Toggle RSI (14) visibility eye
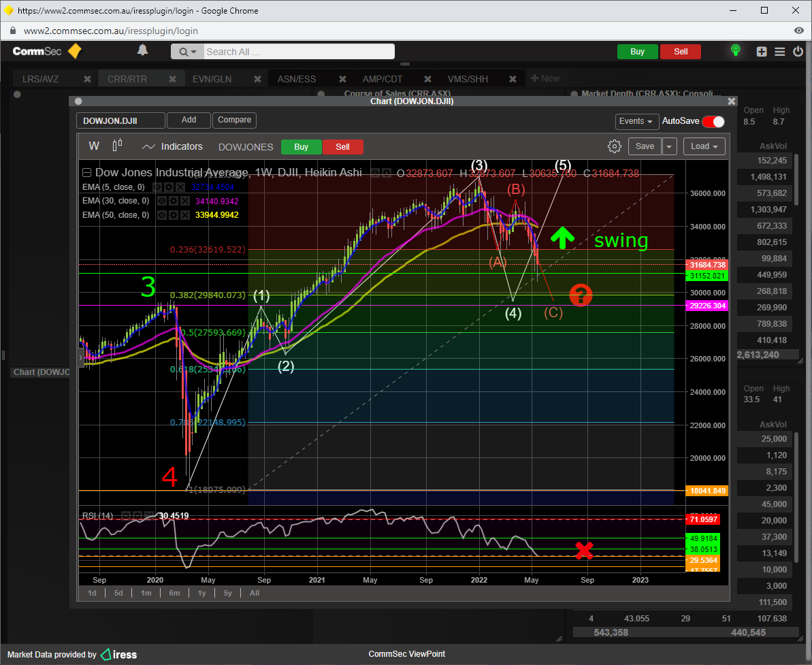The width and height of the screenshot is (812, 665). 127,516
